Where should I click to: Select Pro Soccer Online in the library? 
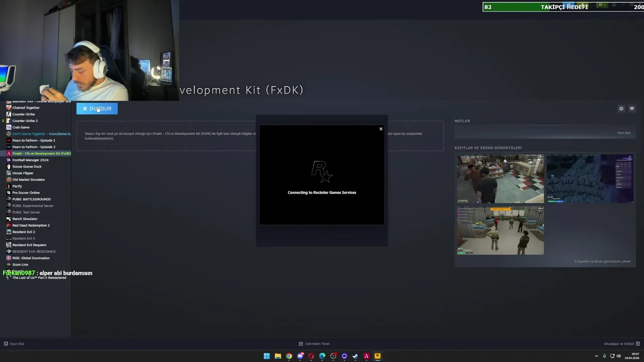[26, 193]
